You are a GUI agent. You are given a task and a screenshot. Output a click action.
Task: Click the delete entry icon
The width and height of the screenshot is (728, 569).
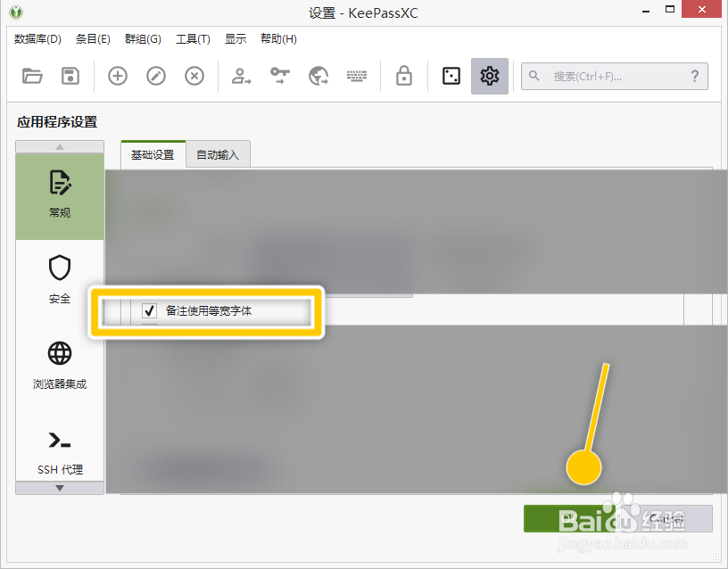point(194,76)
